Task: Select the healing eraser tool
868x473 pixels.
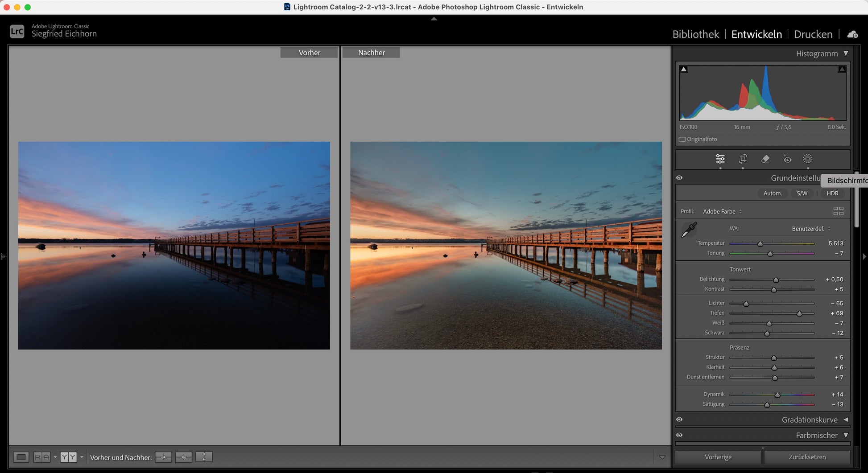Action: coord(765,159)
